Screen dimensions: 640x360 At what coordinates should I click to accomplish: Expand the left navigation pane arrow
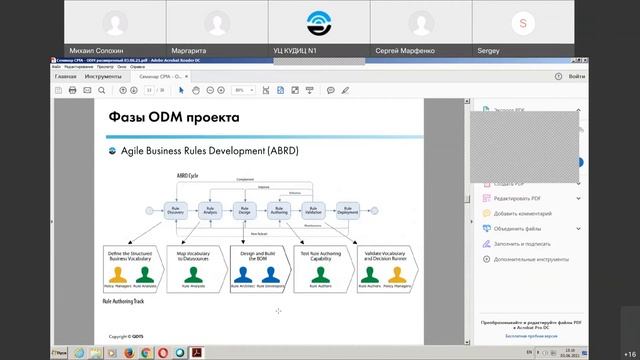[x=52, y=222]
